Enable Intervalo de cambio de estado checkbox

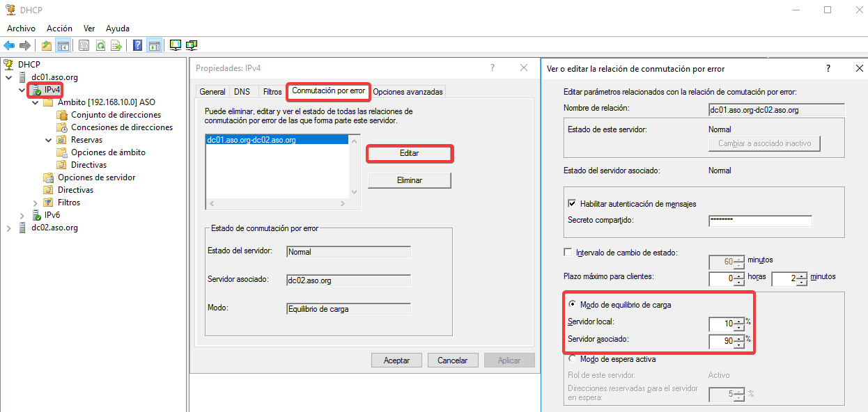[x=568, y=253]
